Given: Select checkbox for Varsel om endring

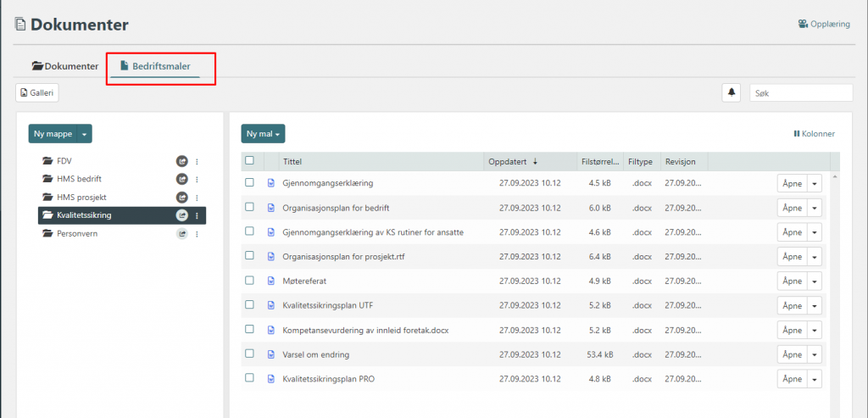Looking at the screenshot, I should click(249, 354).
